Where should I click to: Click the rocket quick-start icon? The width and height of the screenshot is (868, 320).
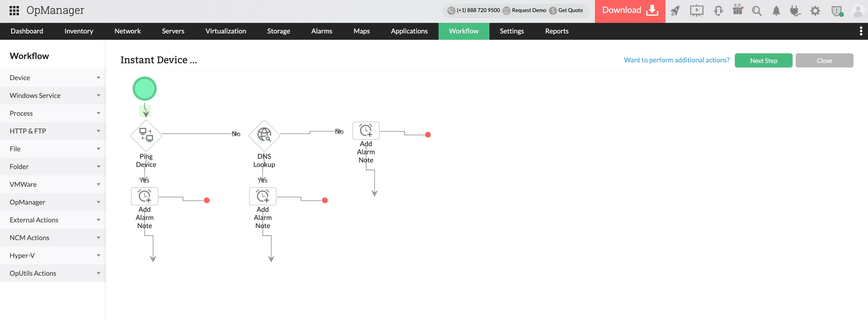(x=675, y=11)
